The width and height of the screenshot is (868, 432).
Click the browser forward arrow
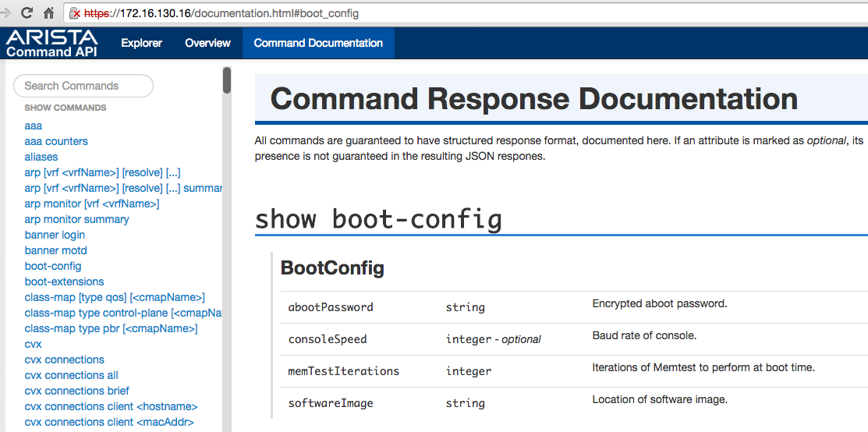(6, 13)
